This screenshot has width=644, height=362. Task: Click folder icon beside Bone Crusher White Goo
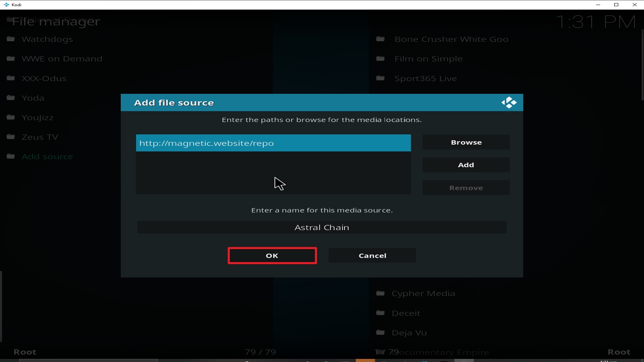click(380, 39)
